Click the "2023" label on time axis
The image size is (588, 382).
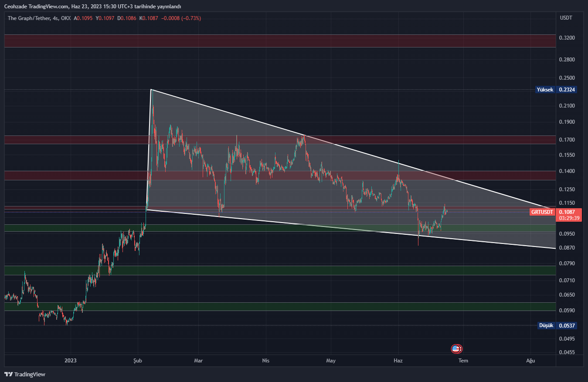pyautogui.click(x=71, y=361)
